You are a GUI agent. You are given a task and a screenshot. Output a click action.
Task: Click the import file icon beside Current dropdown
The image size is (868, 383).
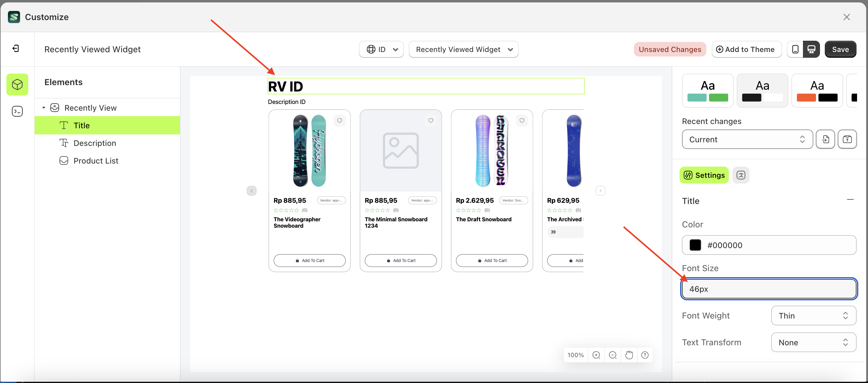pyautogui.click(x=825, y=139)
